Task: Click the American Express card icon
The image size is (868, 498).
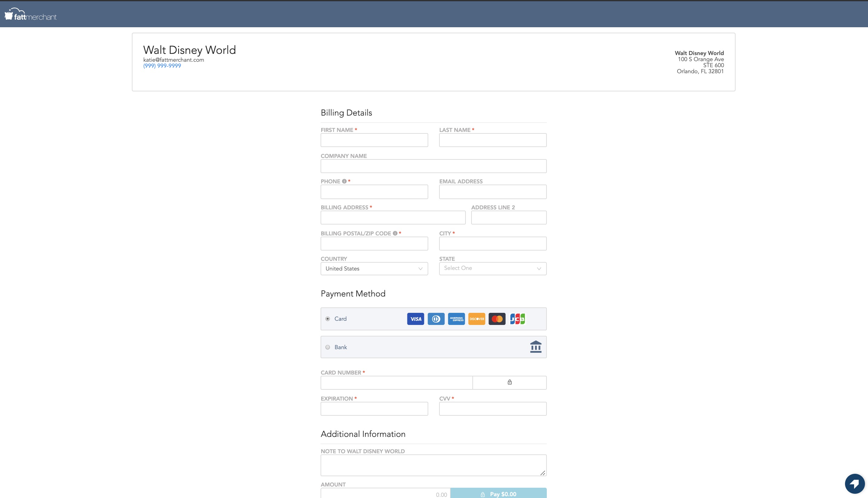Action: (456, 319)
